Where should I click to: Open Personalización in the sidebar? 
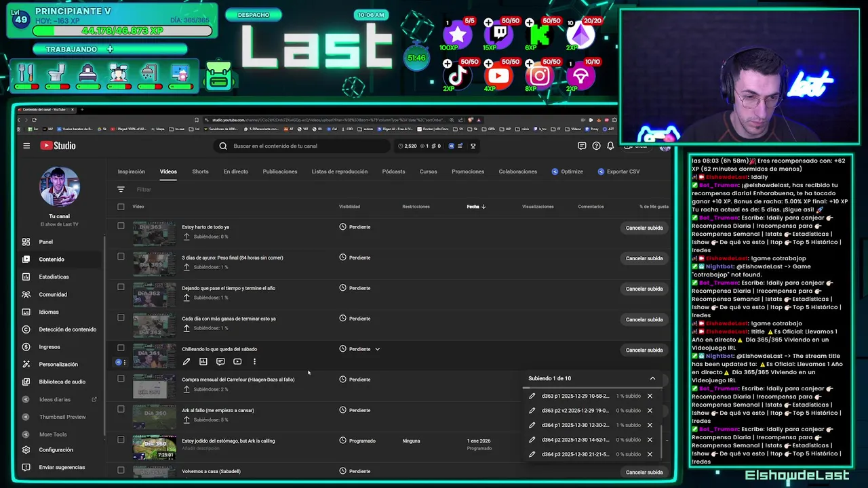pyautogui.click(x=58, y=365)
